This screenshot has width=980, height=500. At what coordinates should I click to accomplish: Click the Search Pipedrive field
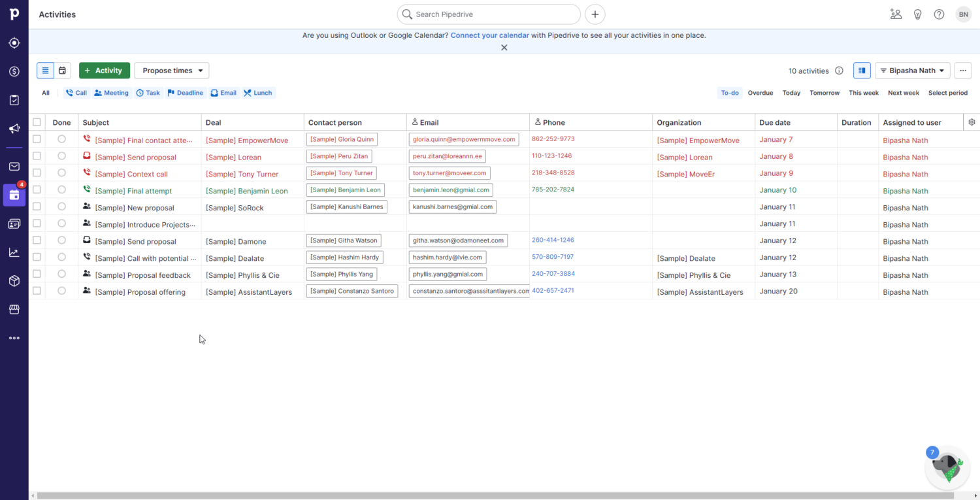click(489, 14)
